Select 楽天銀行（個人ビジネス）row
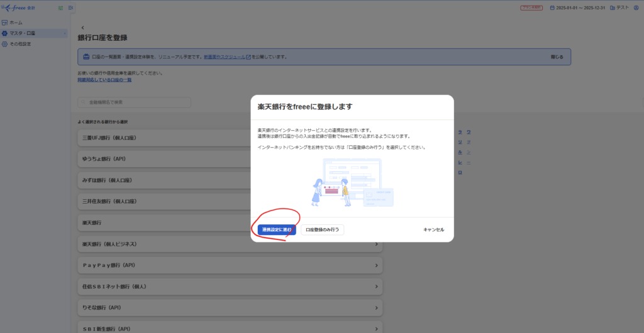 click(230, 244)
